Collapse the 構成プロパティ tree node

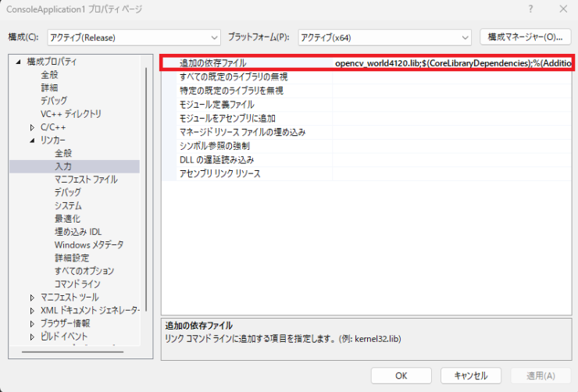19,62
